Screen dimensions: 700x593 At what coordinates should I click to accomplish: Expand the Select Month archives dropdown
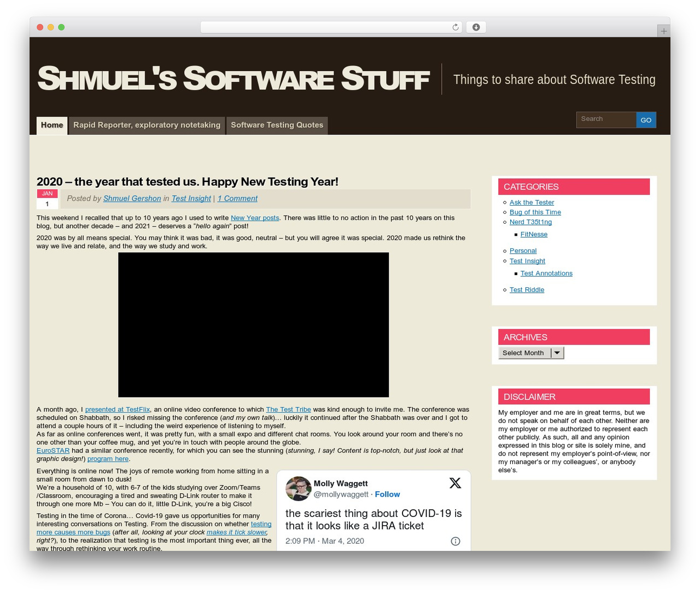pos(531,353)
